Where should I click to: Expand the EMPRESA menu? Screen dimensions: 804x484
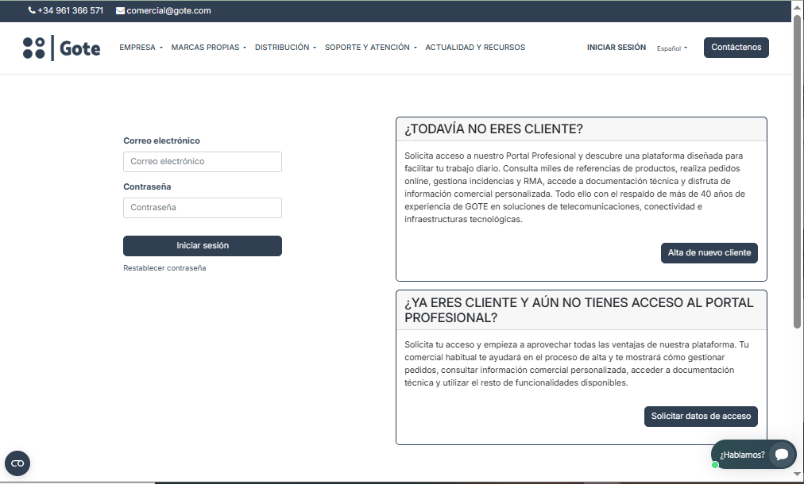tap(140, 47)
